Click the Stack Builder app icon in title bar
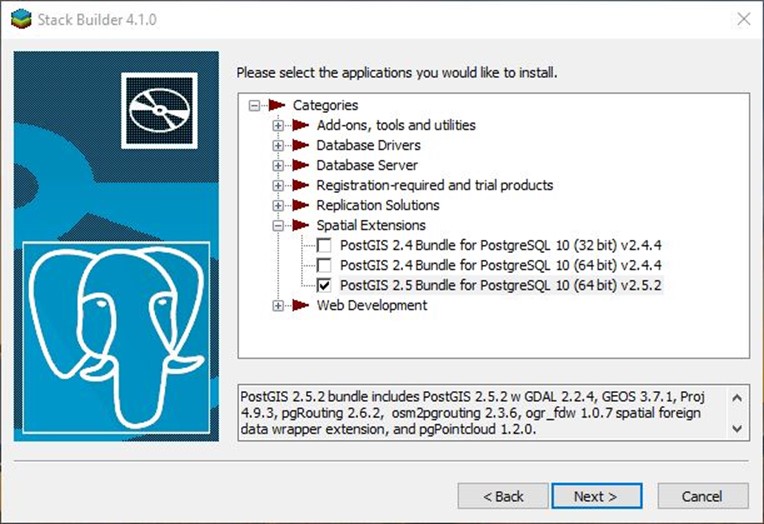Viewport: 764px width, 524px height. tap(21, 19)
